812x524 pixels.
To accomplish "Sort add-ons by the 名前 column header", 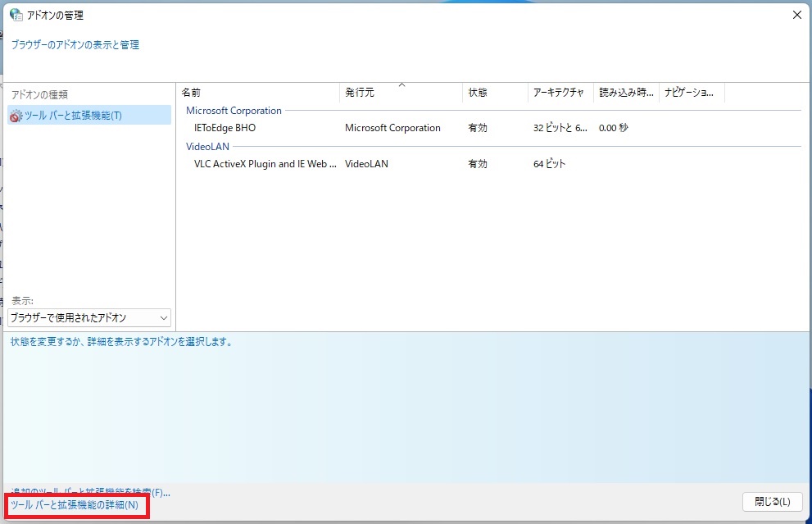I will point(258,93).
